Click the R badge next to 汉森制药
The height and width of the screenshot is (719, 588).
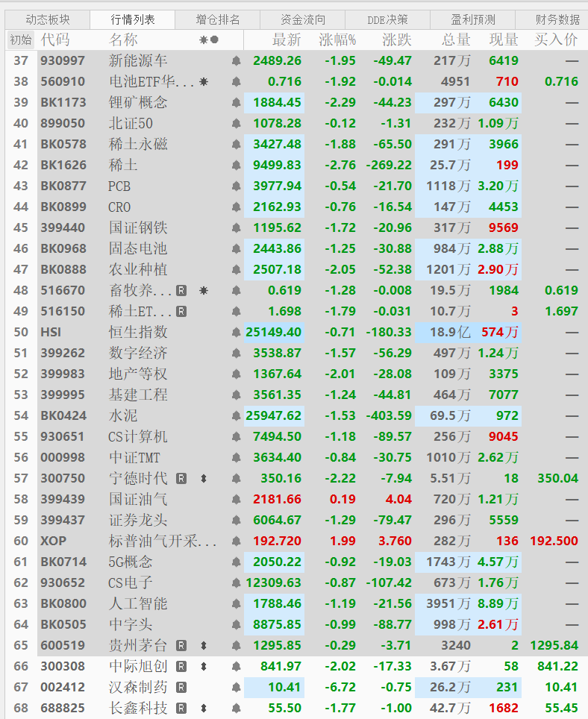(181, 688)
